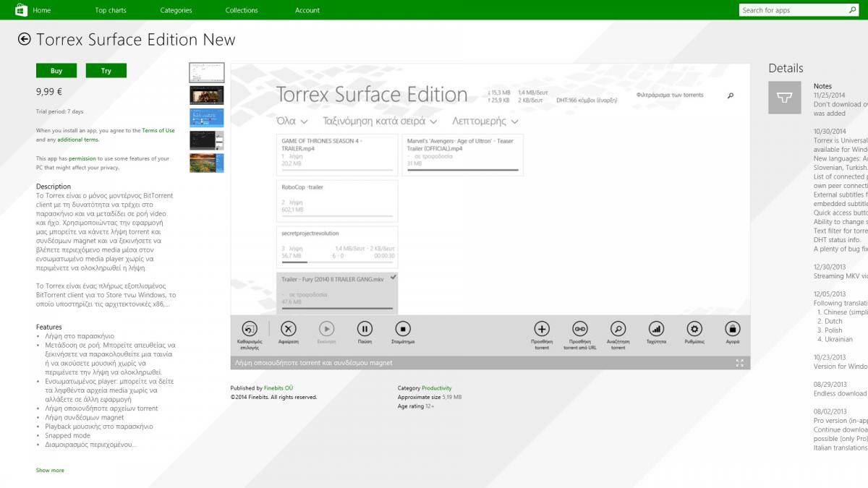The image size is (868, 488).
Task: Open Collections in the store menu
Action: click(242, 10)
